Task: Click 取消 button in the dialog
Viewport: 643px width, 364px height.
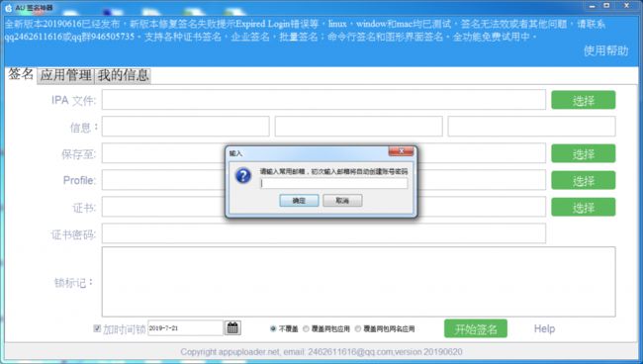Action: [342, 201]
